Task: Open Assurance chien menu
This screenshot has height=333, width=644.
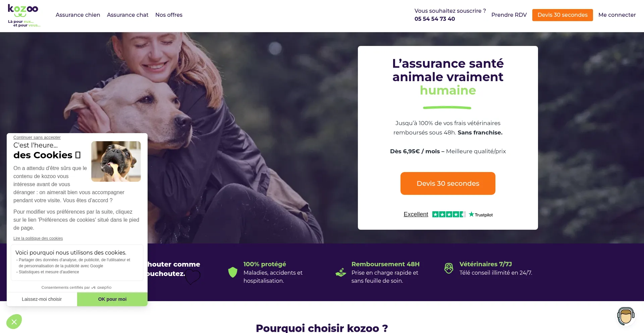Action: click(78, 15)
